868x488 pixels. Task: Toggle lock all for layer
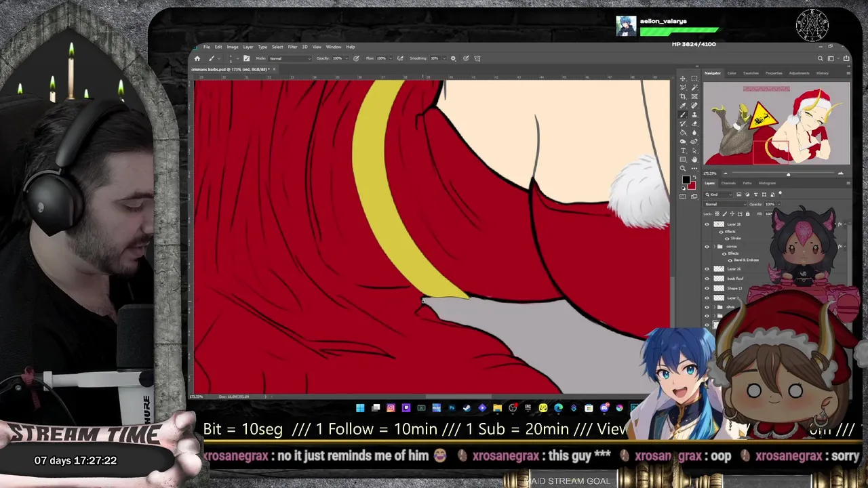(x=747, y=213)
